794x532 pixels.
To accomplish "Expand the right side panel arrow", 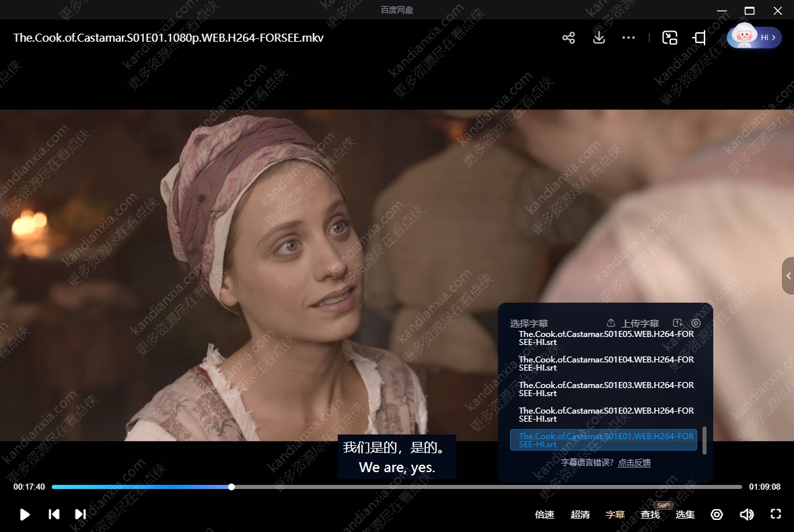I will click(788, 276).
